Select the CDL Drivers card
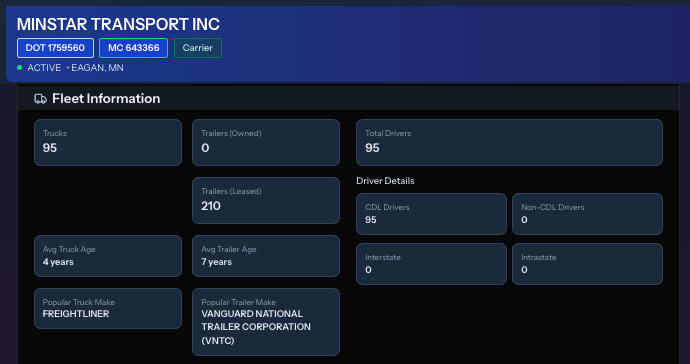Viewport: 690px width, 364px height. [431, 214]
